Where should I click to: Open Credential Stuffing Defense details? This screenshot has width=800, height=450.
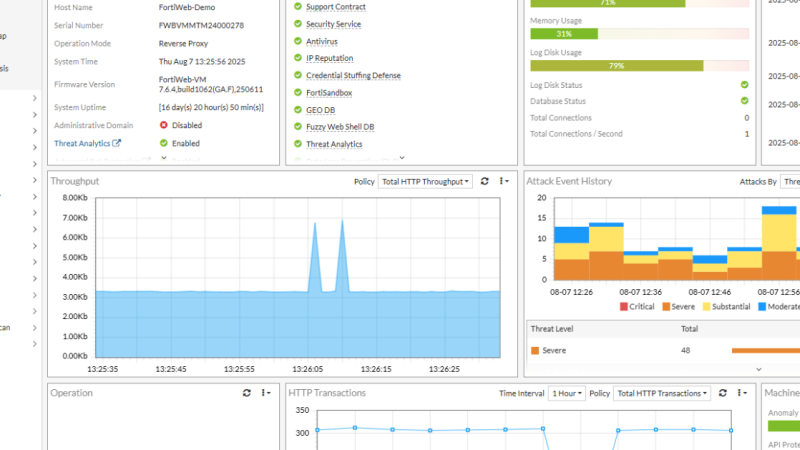pos(353,76)
